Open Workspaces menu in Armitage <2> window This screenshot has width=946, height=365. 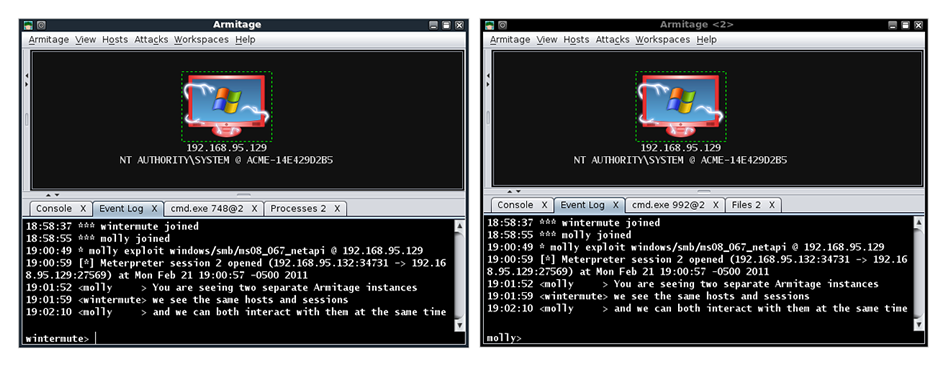tap(662, 39)
